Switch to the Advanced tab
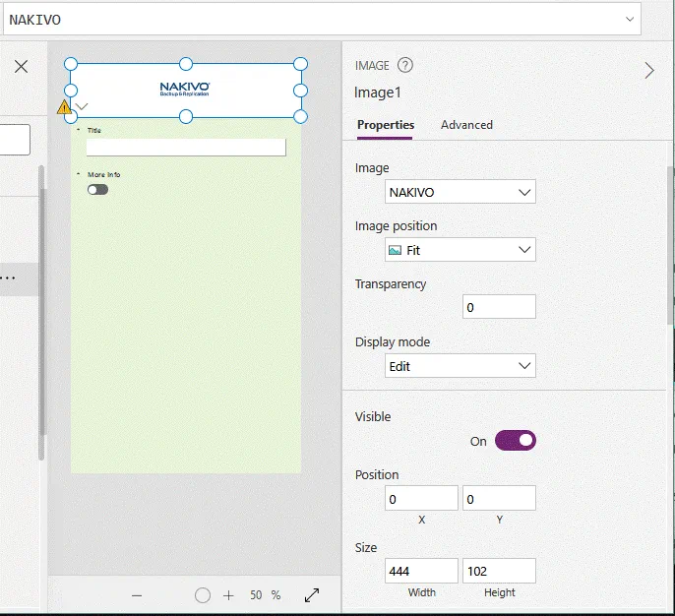The image size is (675, 616). point(466,125)
